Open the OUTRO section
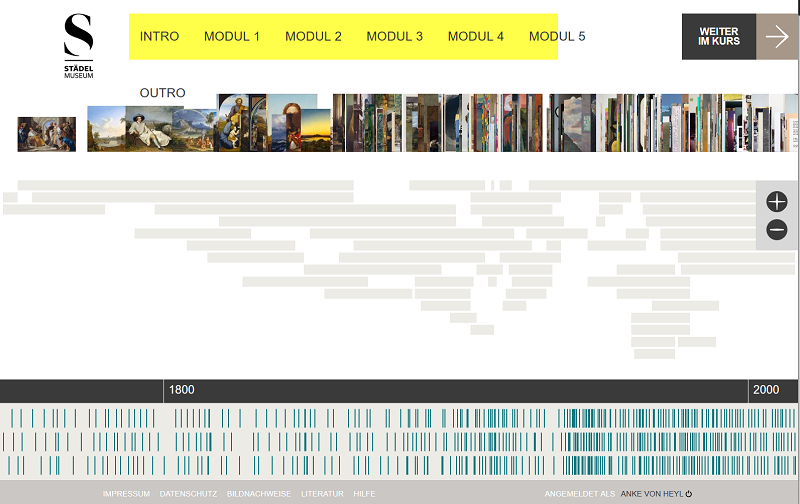Screen dimensions: 800x504 163,93
